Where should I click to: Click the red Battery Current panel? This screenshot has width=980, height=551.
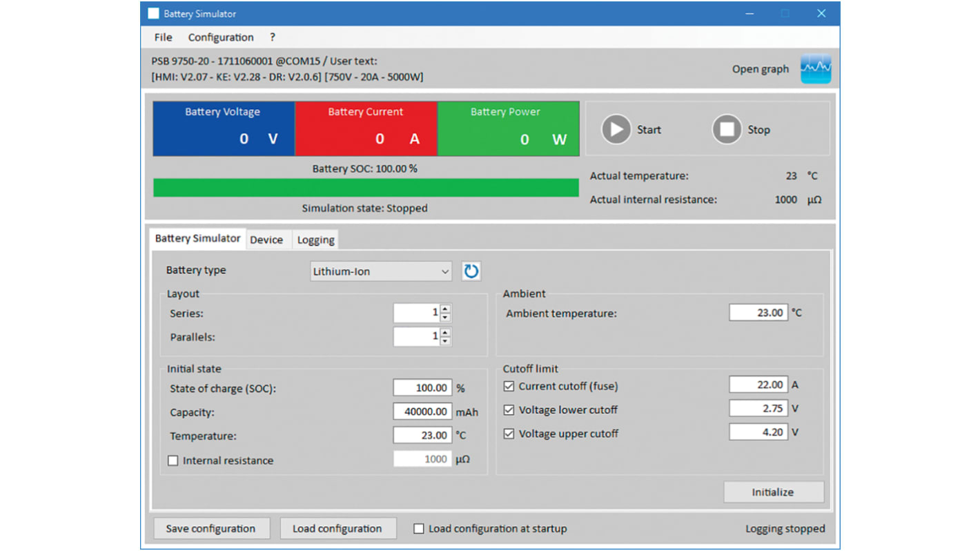(x=366, y=128)
